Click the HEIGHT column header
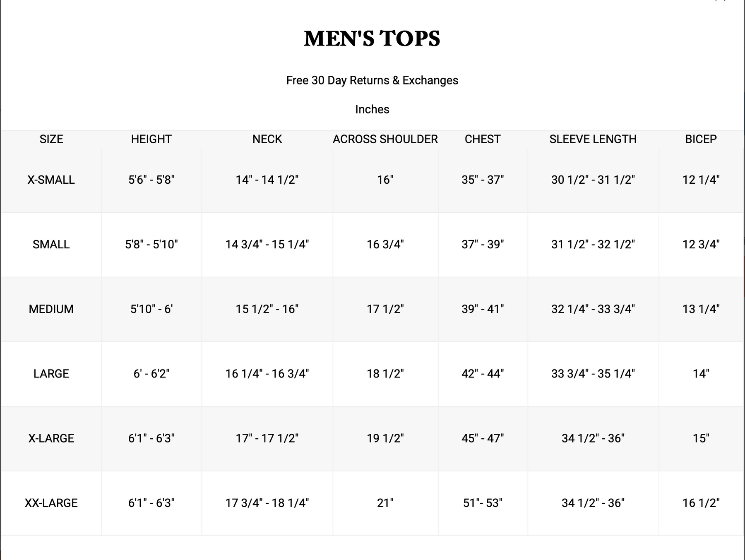The width and height of the screenshot is (745, 560). coord(151,139)
